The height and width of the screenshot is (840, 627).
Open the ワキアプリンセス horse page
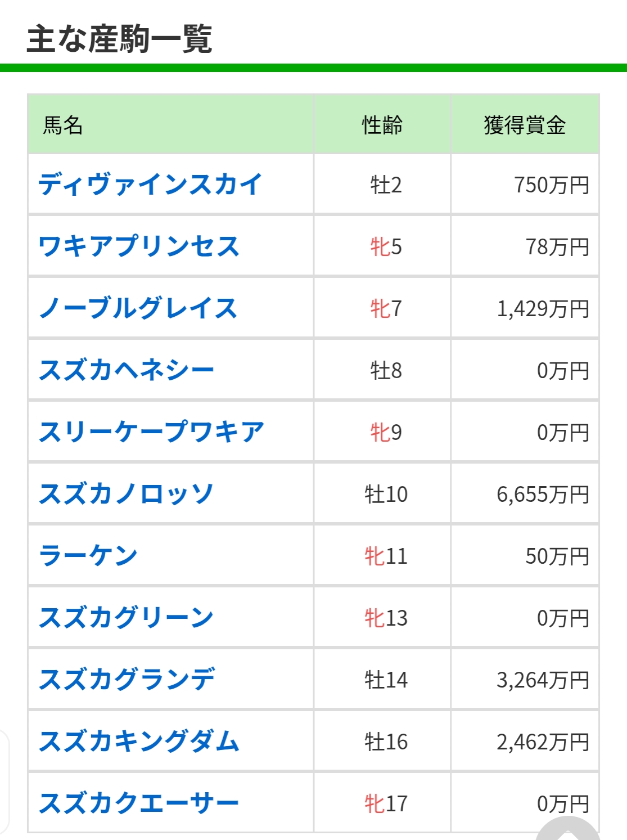pyautogui.click(x=139, y=246)
